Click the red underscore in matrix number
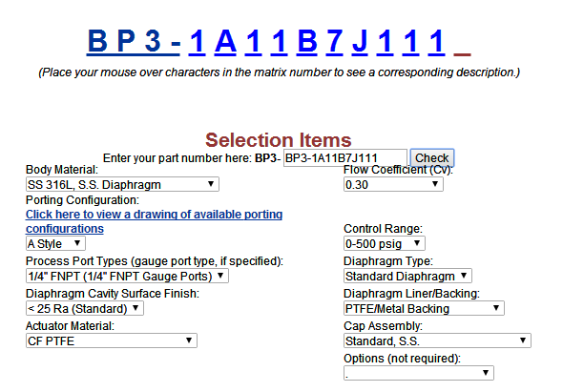Viewport: 563px width, 392px height. (x=462, y=53)
